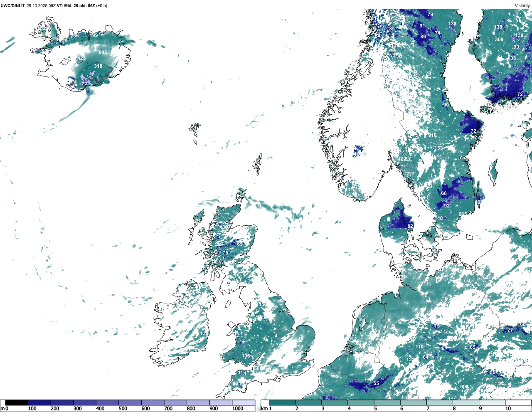Click the white swatch beyond 10 km
532x412 pixels.
518,402
